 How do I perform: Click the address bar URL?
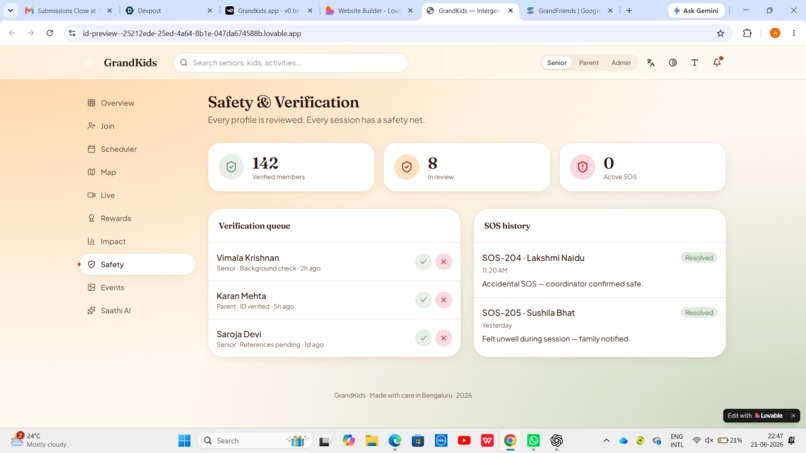point(192,33)
